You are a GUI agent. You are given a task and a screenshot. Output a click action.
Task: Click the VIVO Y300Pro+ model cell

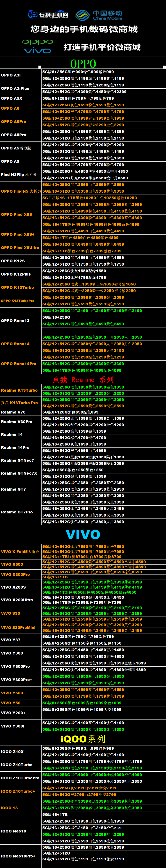click(20, 680)
